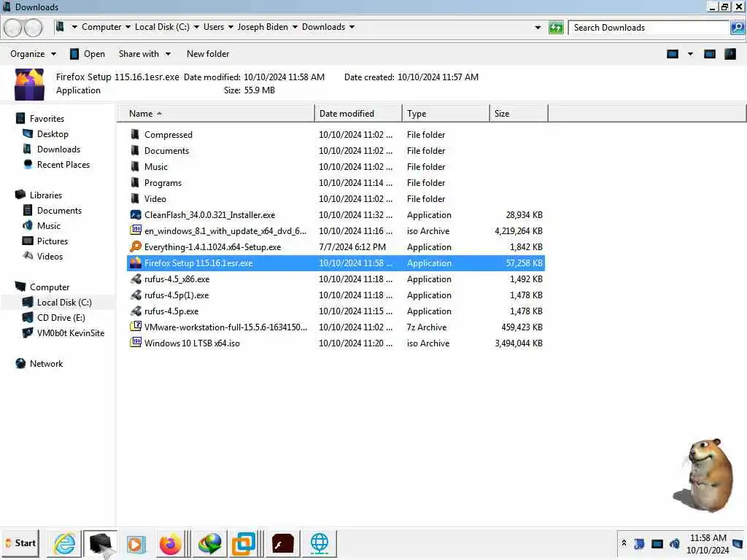Click the hamster desktop gadget
Image resolution: width=747 pixels, height=560 pixels.
(x=704, y=475)
